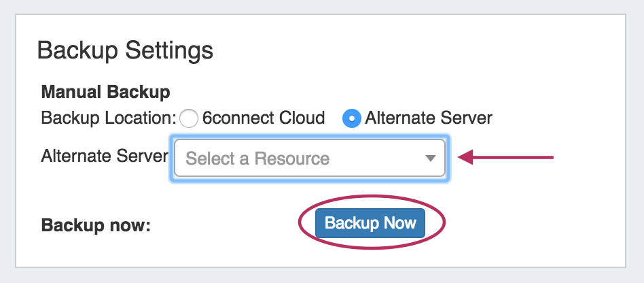Image resolution: width=644 pixels, height=283 pixels.
Task: Click the "Backup now:" bold label
Action: (95, 225)
